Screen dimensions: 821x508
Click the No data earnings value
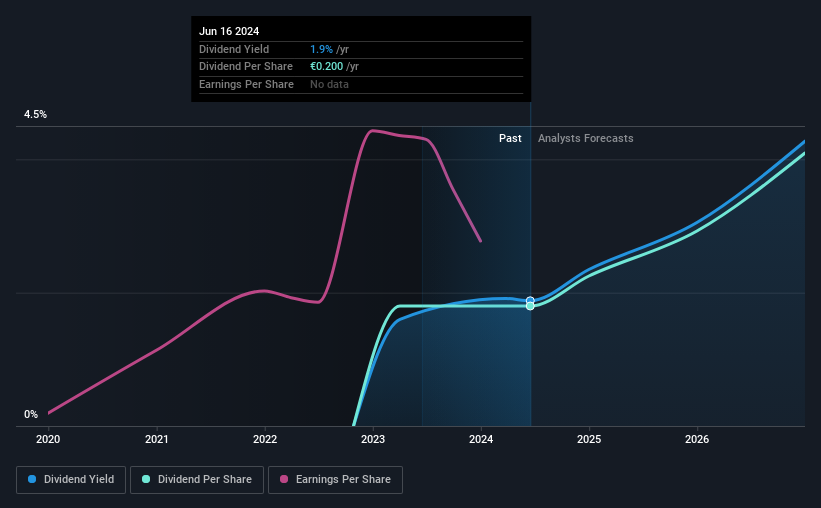point(329,84)
